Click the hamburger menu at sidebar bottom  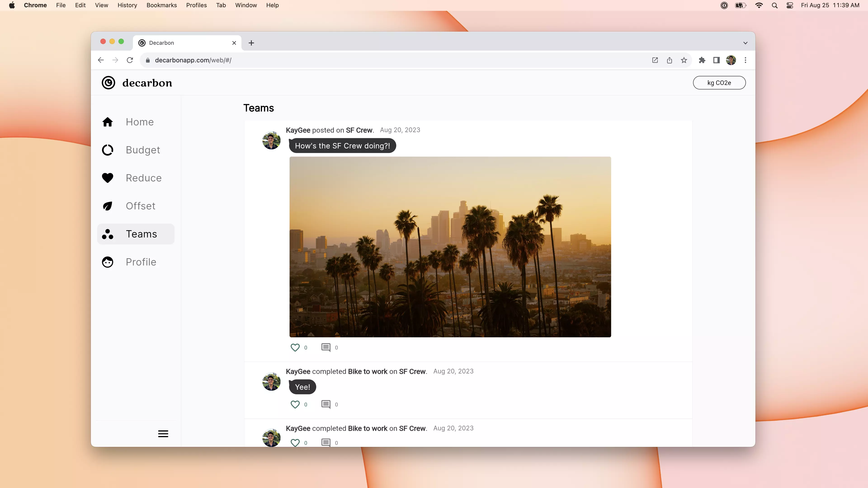(x=163, y=434)
